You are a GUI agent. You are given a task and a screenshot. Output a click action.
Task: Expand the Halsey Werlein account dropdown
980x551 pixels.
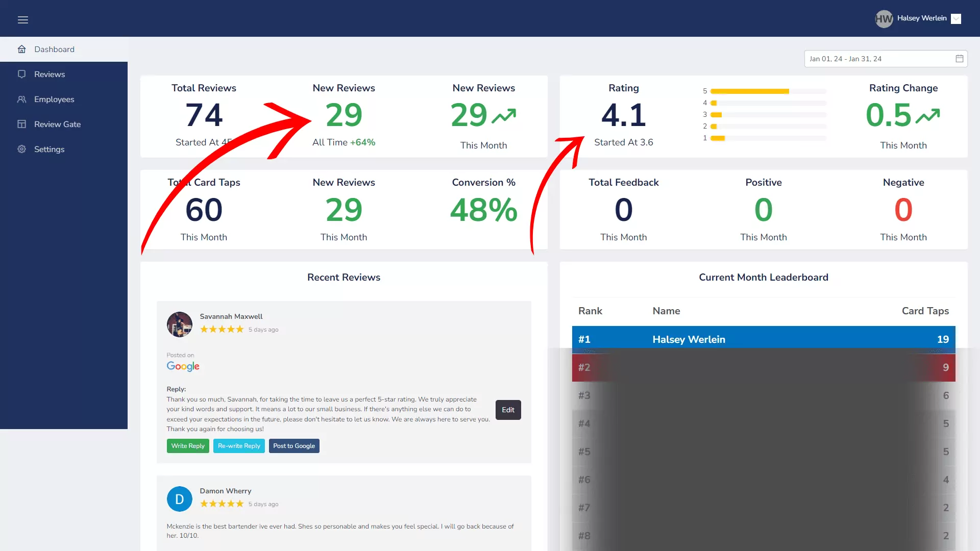pyautogui.click(x=956, y=19)
